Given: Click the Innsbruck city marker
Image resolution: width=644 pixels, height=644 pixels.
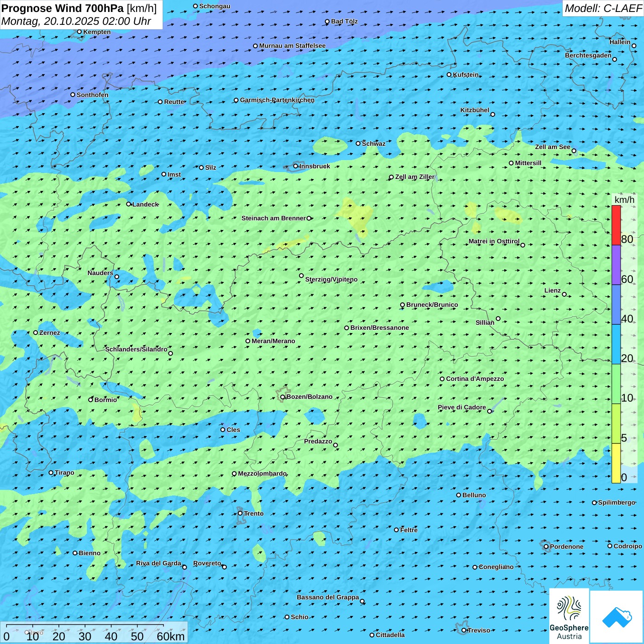Looking at the screenshot, I should [296, 167].
